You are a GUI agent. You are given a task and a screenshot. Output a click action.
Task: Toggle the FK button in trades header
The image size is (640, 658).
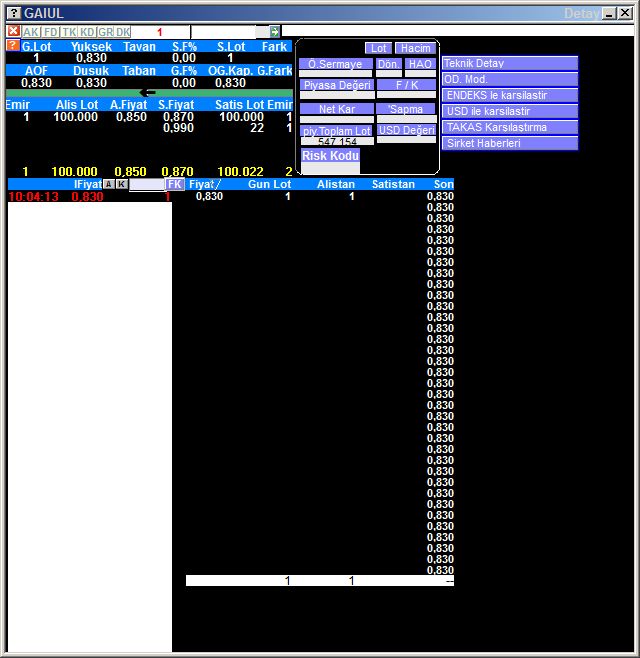pyautogui.click(x=175, y=185)
